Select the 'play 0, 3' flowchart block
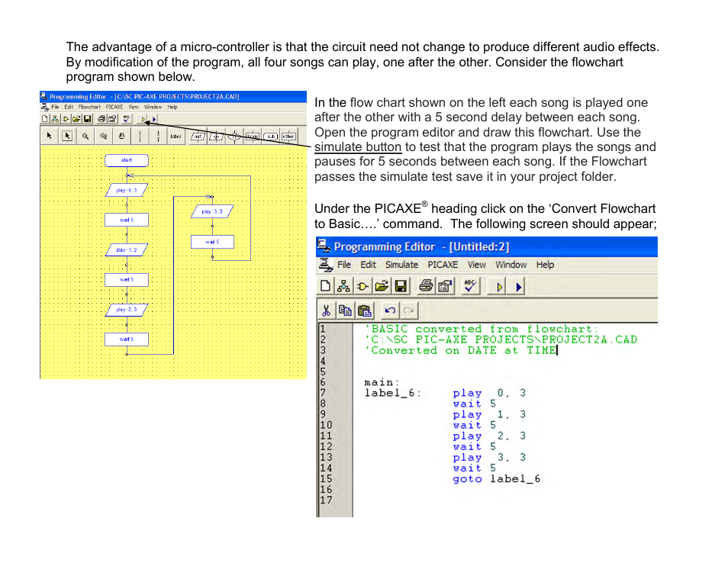This screenshot has width=728, height=563. click(x=127, y=190)
